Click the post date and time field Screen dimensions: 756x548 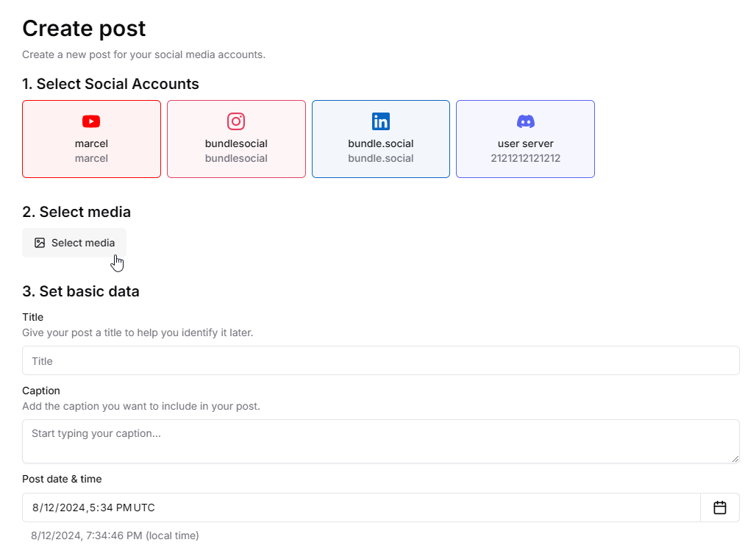tap(361, 508)
